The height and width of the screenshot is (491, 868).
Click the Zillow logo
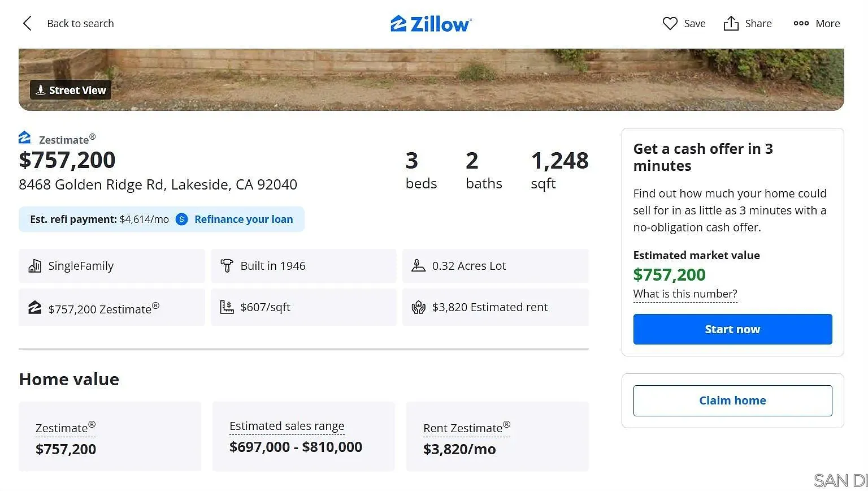pos(431,24)
